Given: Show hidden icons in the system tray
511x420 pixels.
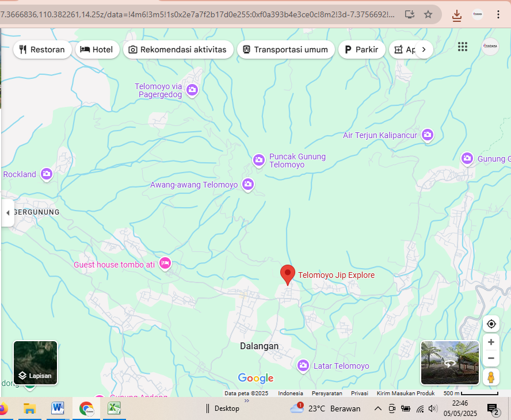Looking at the screenshot, I should [x=377, y=408].
